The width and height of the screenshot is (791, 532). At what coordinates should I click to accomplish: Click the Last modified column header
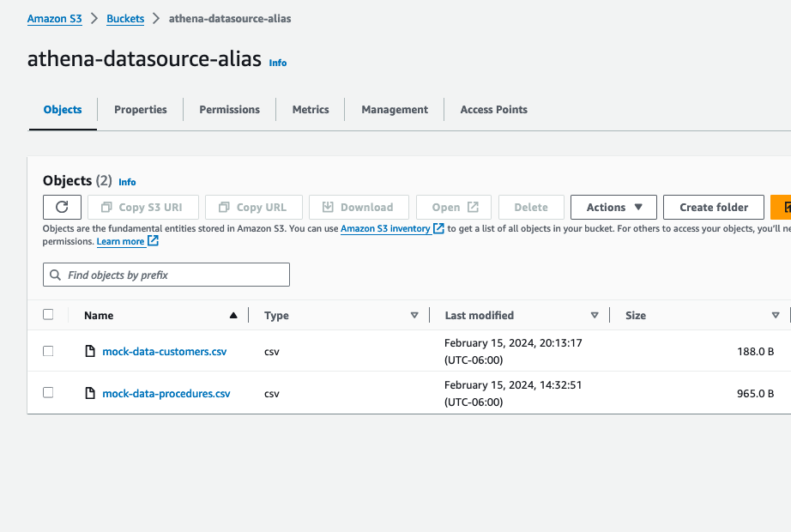pos(480,316)
